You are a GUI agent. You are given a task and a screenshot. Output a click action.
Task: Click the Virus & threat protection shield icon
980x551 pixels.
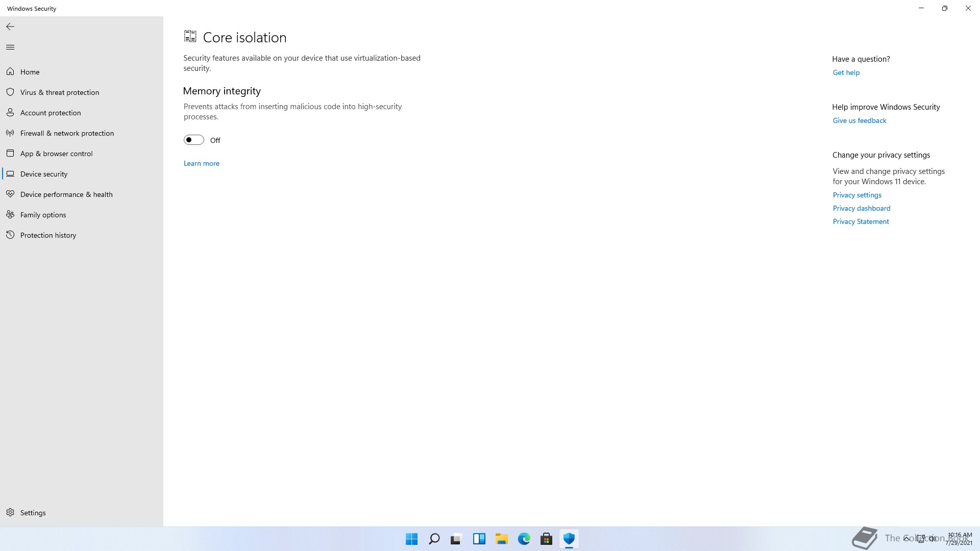coord(10,92)
